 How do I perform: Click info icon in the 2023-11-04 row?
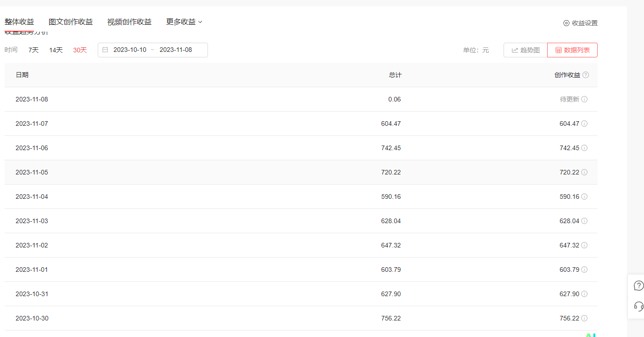(584, 197)
